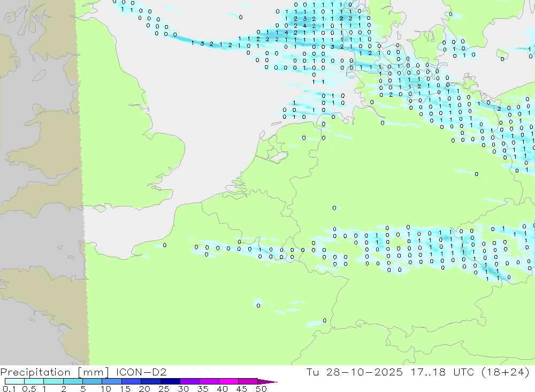Viewport: 535px width, 392px height.
Task: Click the '15' legend scale value
Action: (125, 389)
